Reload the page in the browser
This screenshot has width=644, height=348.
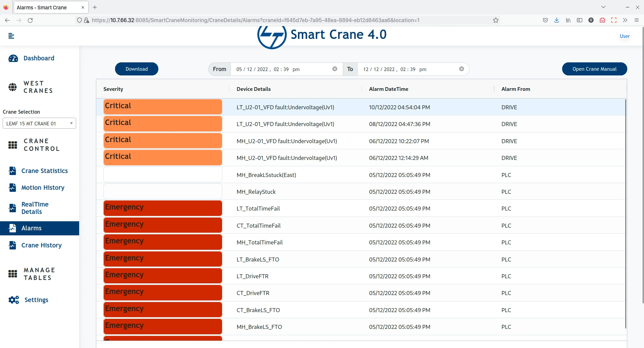[30, 20]
